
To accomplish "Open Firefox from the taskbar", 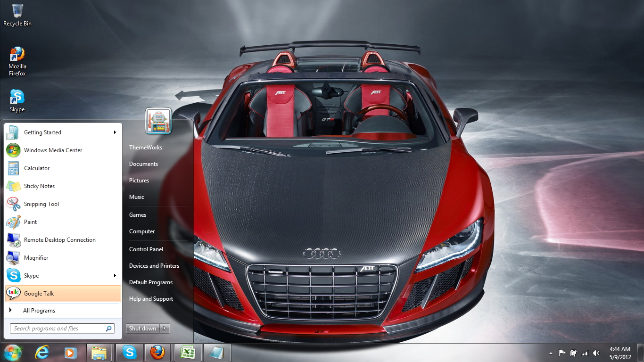I will tap(158, 353).
